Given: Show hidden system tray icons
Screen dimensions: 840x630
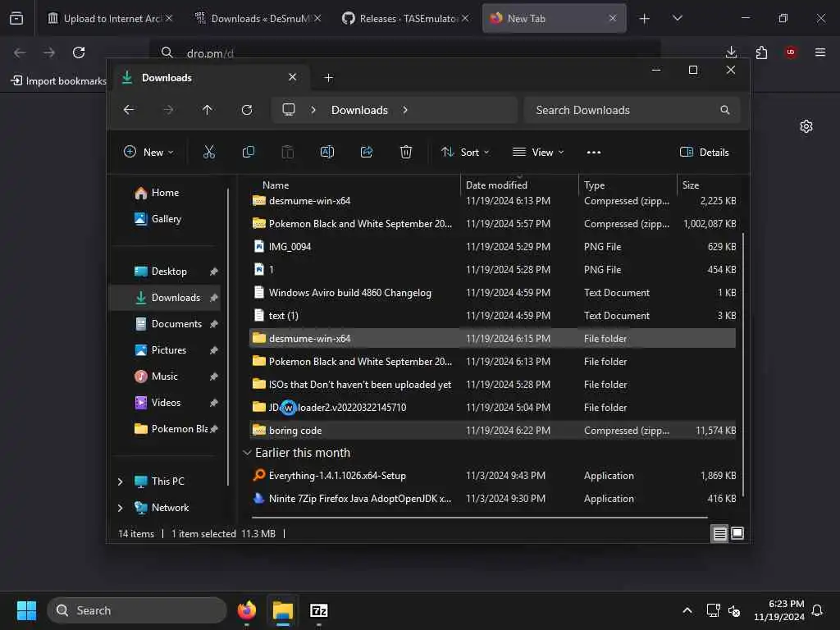Looking at the screenshot, I should (x=687, y=610).
